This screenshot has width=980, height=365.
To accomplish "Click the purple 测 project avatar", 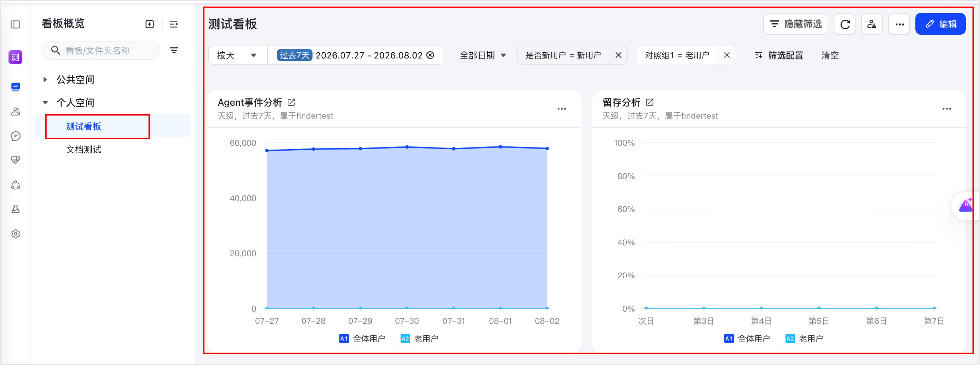I will 15,57.
